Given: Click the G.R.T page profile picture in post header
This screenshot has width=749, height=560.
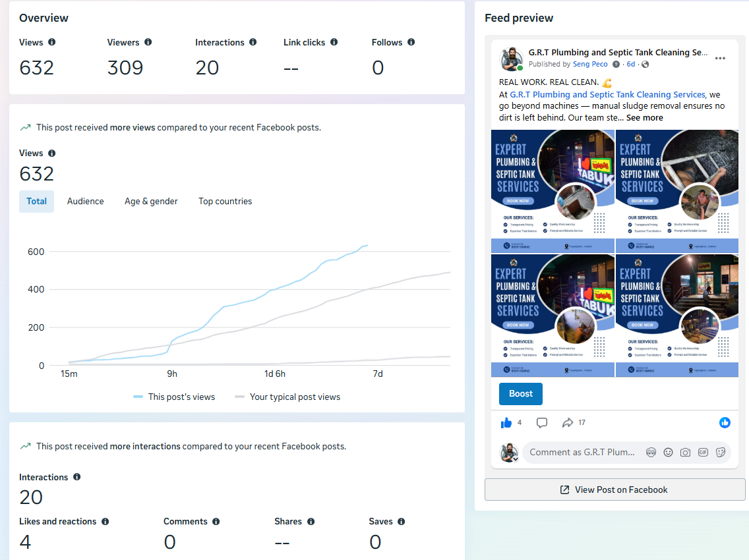Looking at the screenshot, I should pos(511,59).
